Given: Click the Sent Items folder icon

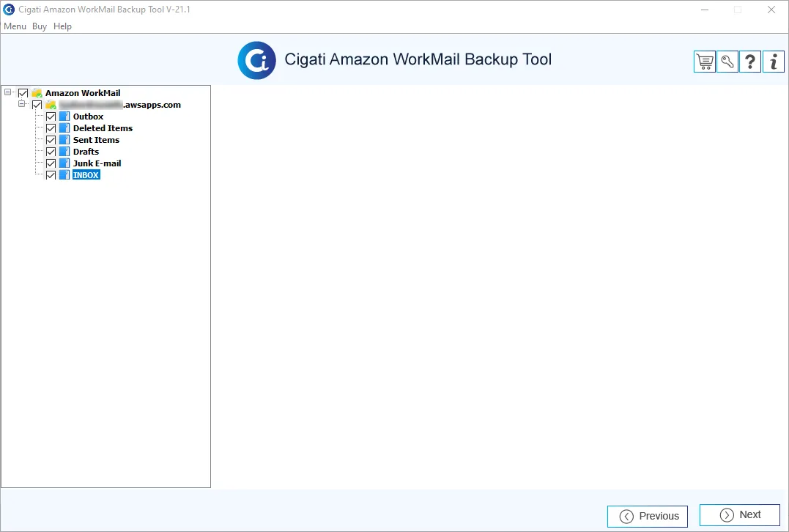Looking at the screenshot, I should pos(64,139).
